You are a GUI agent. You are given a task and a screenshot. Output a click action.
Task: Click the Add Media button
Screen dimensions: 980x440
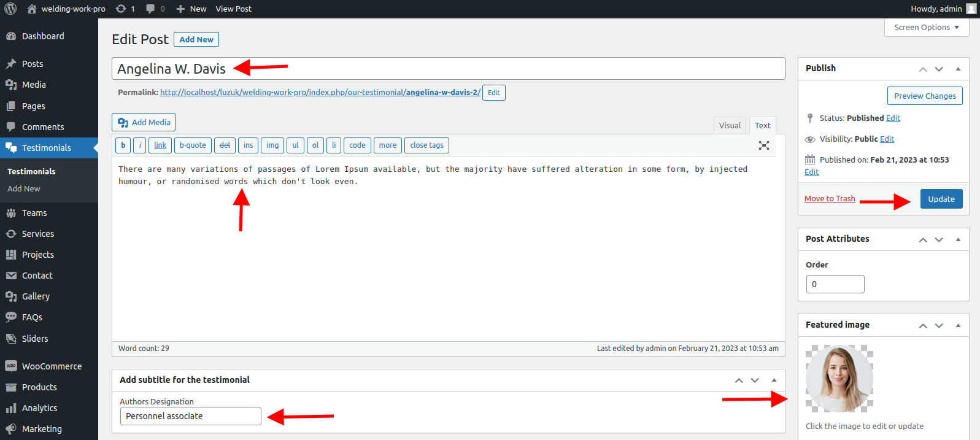tap(144, 122)
